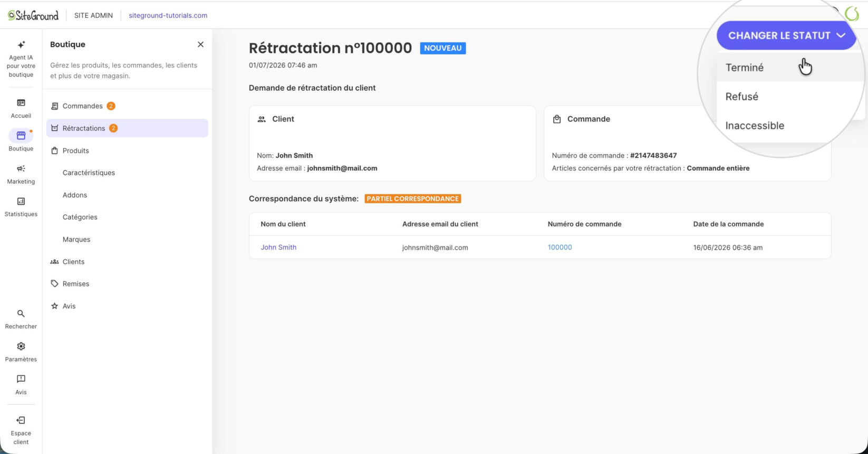Open Catégories under Produits

[x=80, y=217]
